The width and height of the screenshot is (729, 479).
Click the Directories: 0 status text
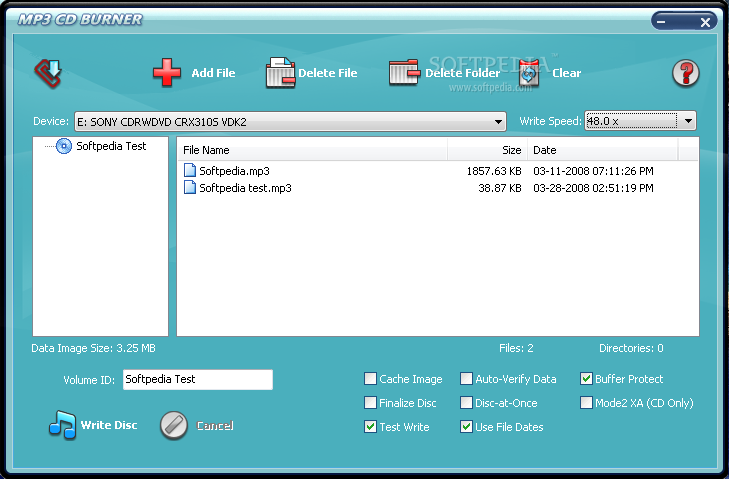(631, 348)
